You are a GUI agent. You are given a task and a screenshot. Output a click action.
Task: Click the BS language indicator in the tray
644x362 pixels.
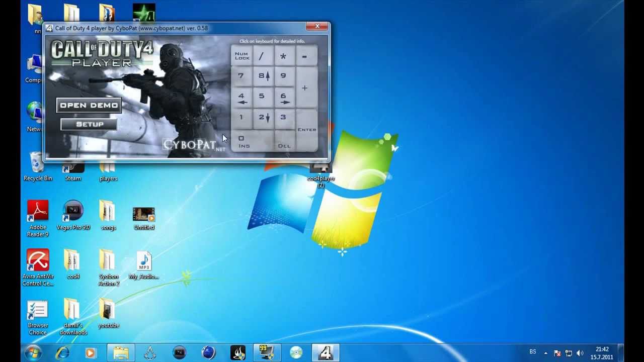point(533,352)
